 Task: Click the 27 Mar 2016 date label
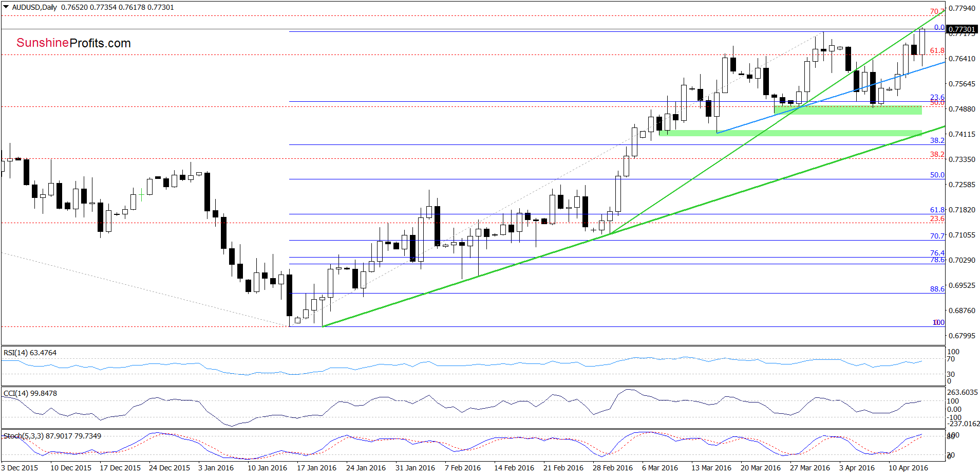coord(810,468)
